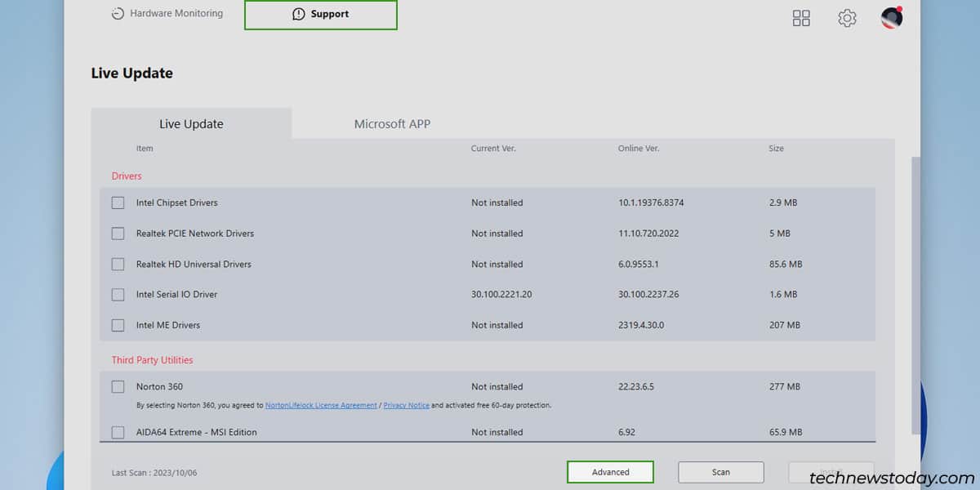The image size is (980, 490).
Task: Click the Advanced button
Action: (611, 472)
